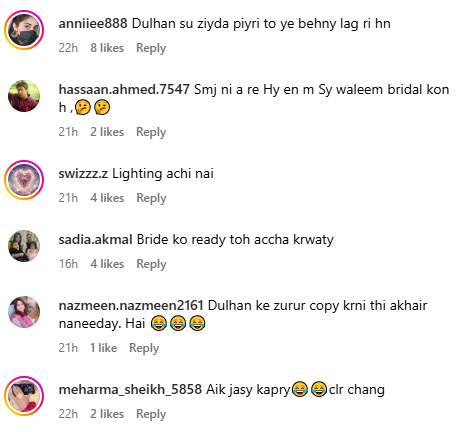The height and width of the screenshot is (432, 459).
Task: Open the meharma_sheikh_5858 username link
Action: click(x=130, y=389)
